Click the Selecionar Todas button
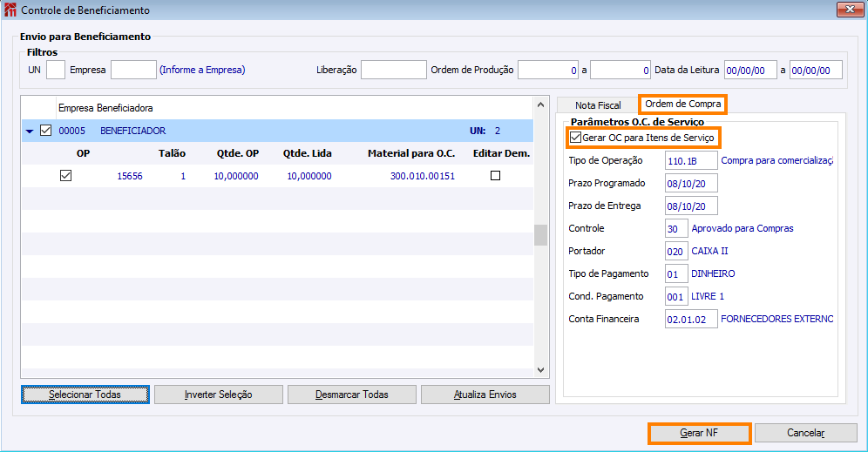 85,395
